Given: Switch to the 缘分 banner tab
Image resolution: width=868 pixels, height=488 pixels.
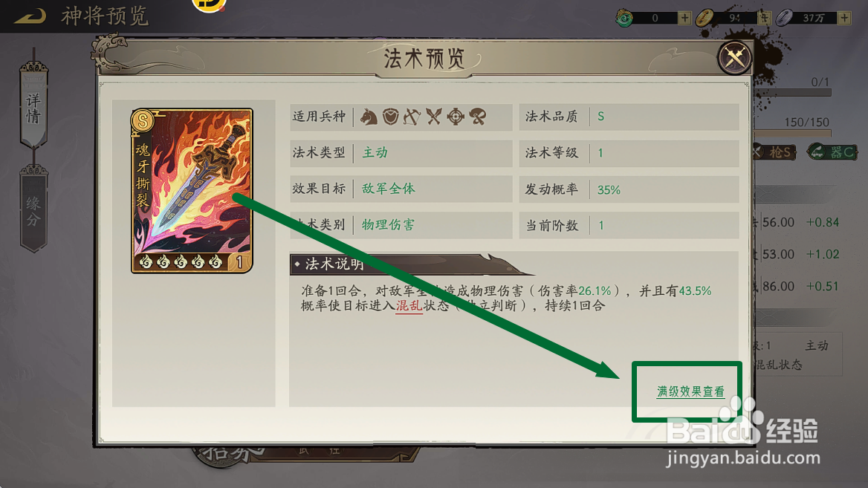Looking at the screenshot, I should pyautogui.click(x=33, y=210).
